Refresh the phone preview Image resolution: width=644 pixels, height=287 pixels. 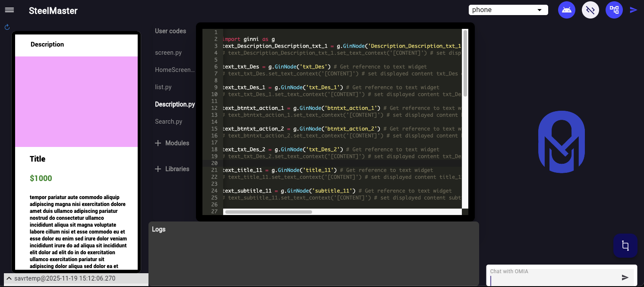point(7,27)
